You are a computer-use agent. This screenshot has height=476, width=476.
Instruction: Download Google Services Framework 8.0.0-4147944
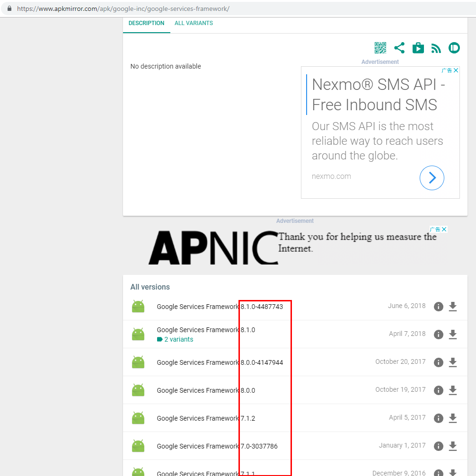[453, 362]
